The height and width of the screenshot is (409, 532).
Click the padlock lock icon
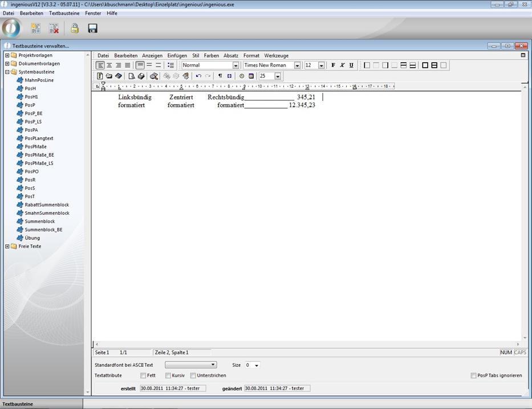click(74, 28)
